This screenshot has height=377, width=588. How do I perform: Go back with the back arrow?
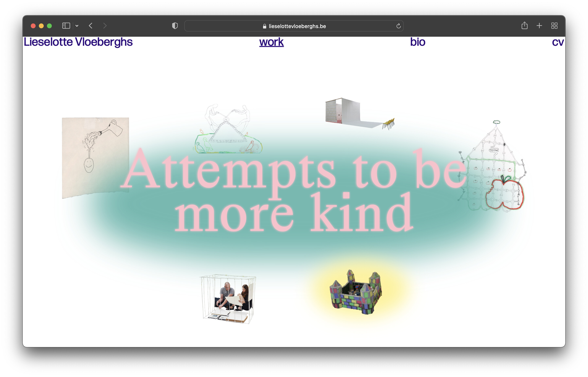(91, 26)
